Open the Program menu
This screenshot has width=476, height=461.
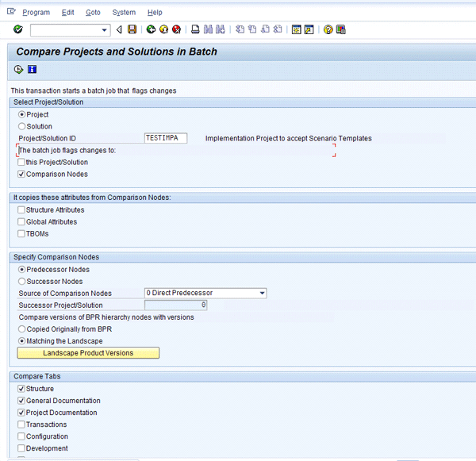tap(36, 13)
